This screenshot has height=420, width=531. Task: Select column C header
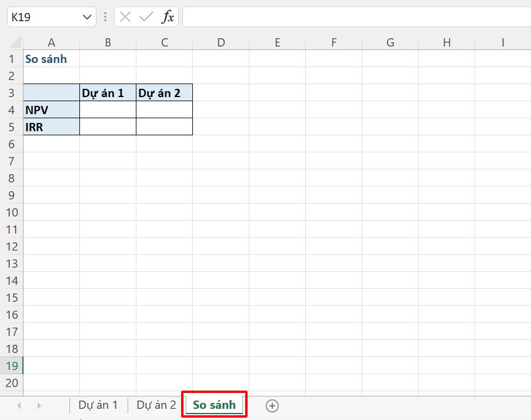164,42
